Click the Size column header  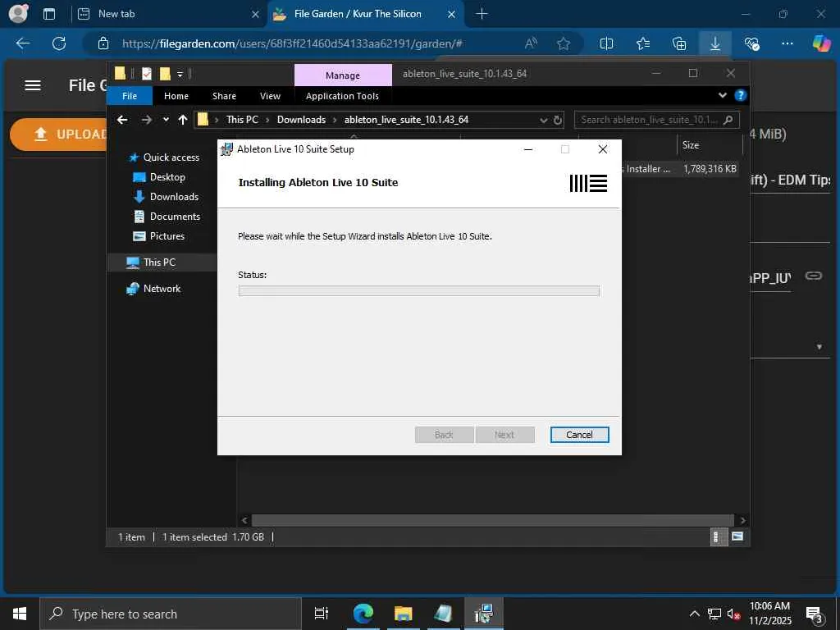[709, 145]
